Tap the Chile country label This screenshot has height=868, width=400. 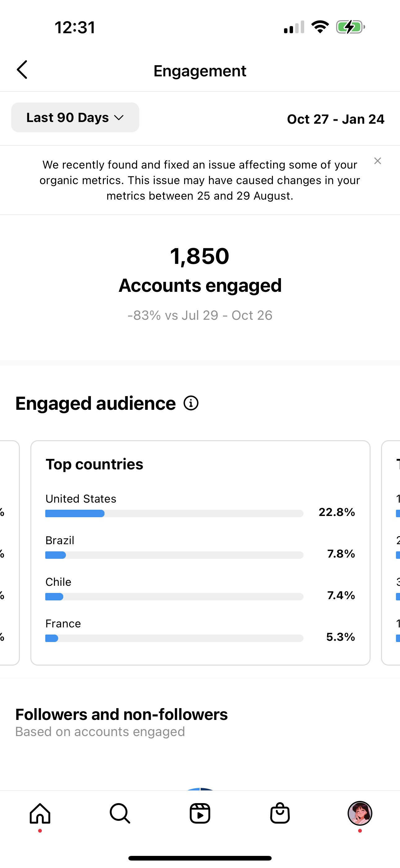pos(58,582)
